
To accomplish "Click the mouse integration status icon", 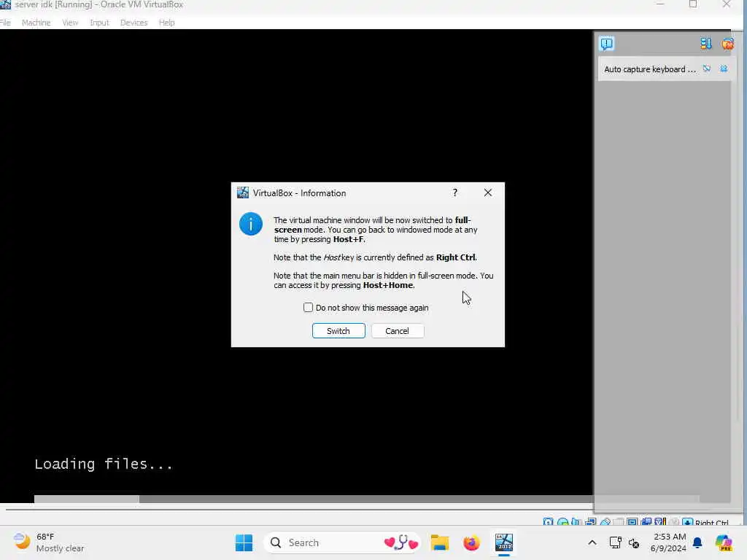I will [675, 522].
